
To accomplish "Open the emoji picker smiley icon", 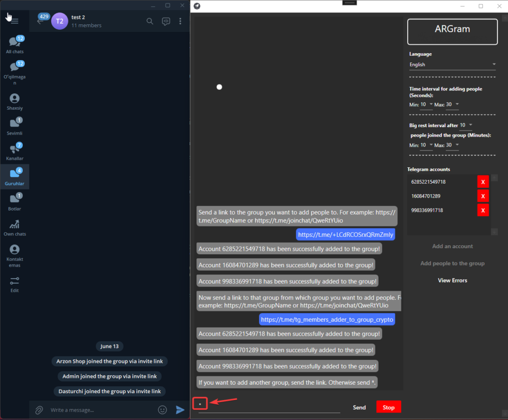I will tap(162, 410).
